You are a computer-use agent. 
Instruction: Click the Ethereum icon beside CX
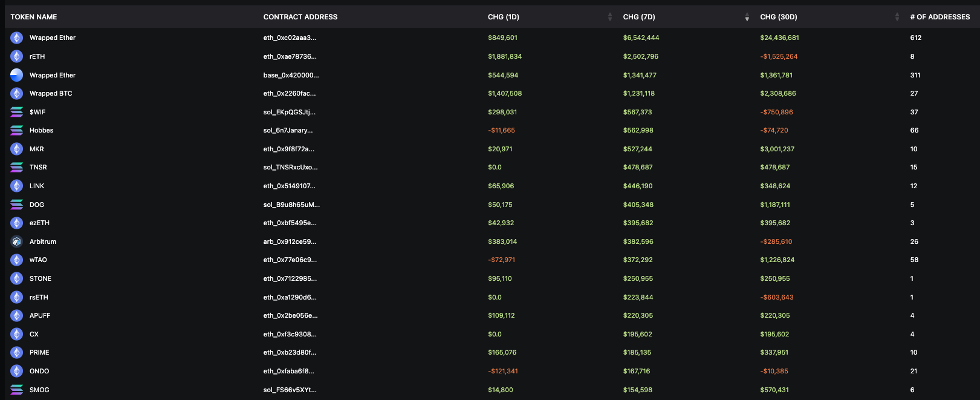tap(17, 334)
